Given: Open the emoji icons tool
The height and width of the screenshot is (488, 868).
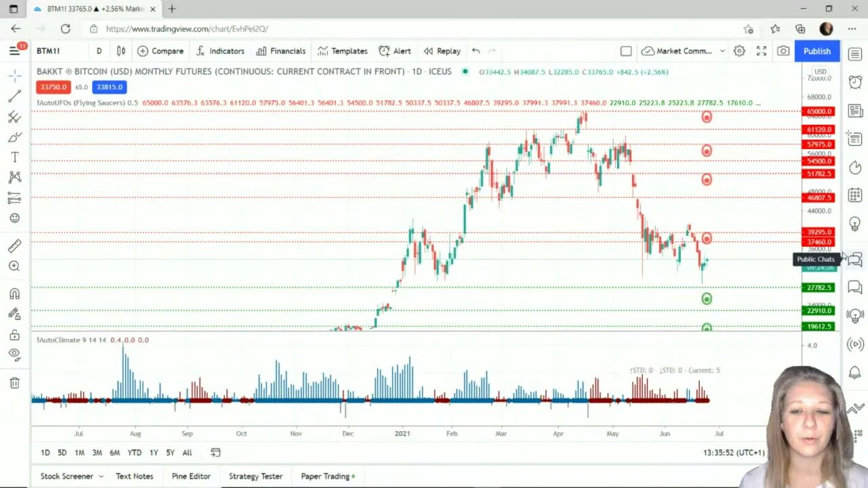Looking at the screenshot, I should click(14, 218).
